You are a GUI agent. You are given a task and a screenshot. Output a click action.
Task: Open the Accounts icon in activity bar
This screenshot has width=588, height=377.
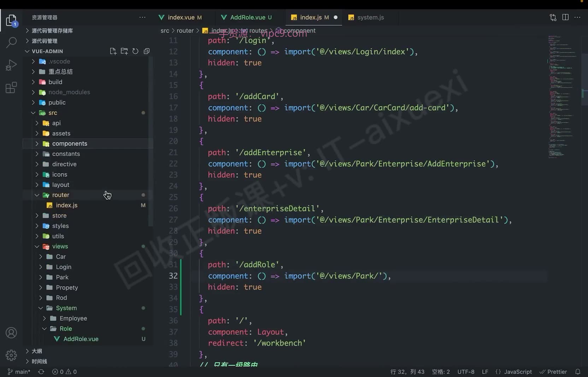[11, 333]
